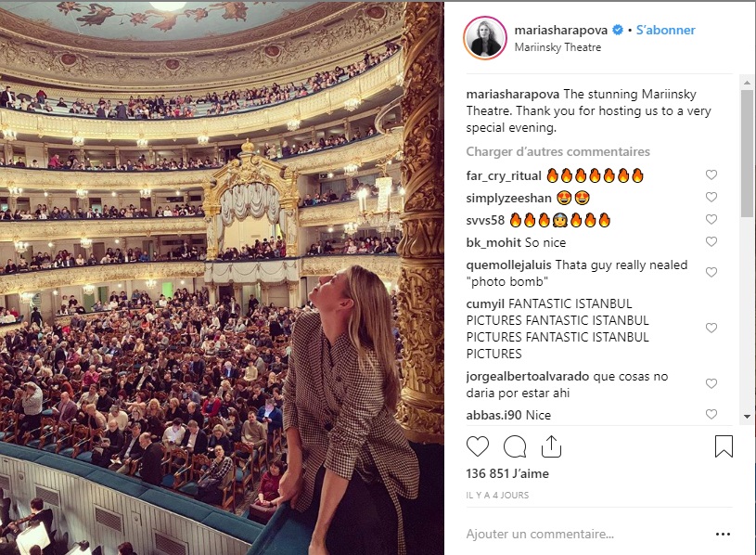Like the cumyil Istanbul comment heart
Image resolution: width=756 pixels, height=555 pixels.
click(711, 328)
